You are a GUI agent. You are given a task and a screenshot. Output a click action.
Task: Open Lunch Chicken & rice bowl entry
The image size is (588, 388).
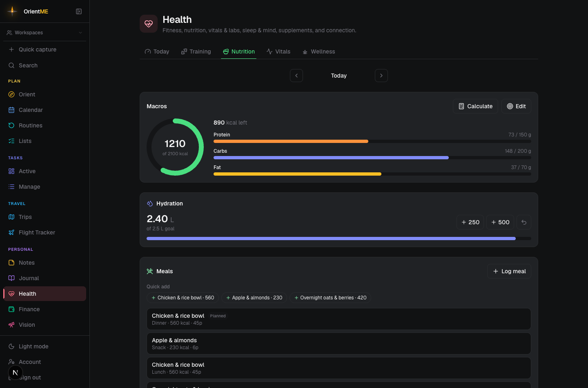point(339,368)
